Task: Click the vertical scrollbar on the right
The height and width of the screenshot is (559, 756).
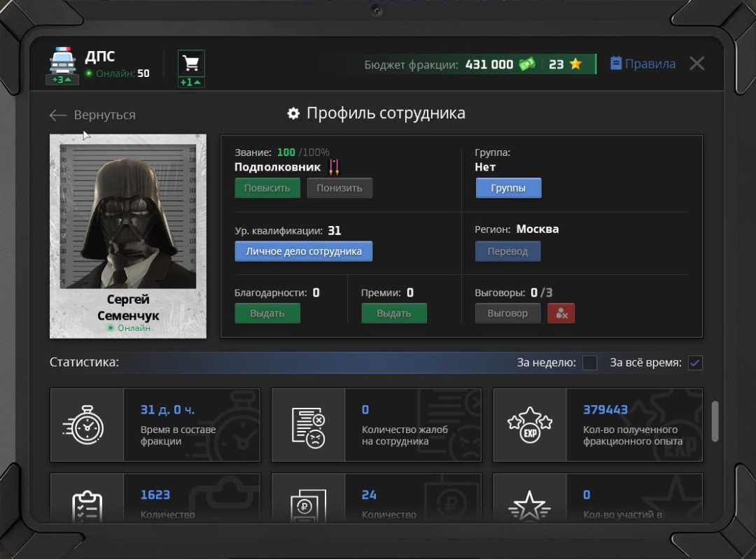Action: click(715, 421)
